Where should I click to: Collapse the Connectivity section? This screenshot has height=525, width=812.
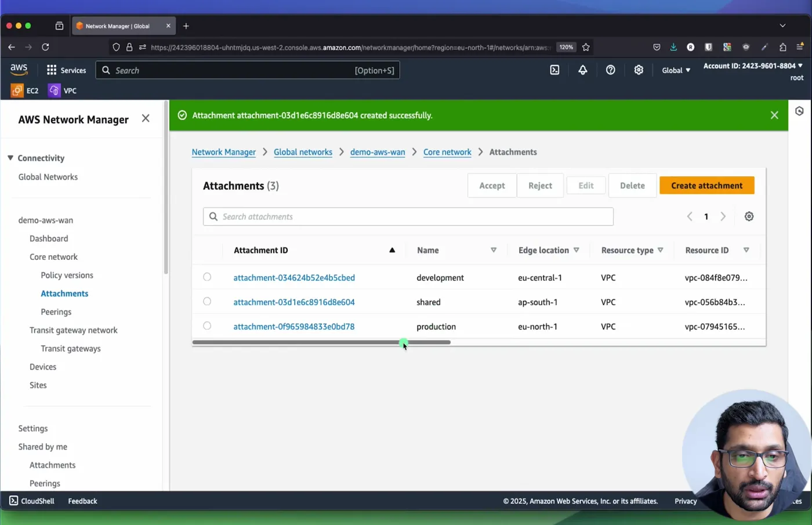pyautogui.click(x=10, y=158)
